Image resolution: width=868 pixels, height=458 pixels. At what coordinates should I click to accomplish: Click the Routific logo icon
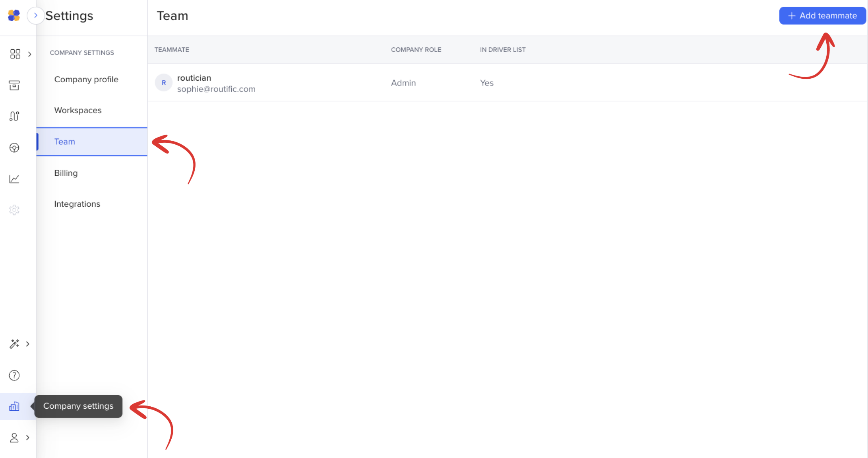coord(14,16)
